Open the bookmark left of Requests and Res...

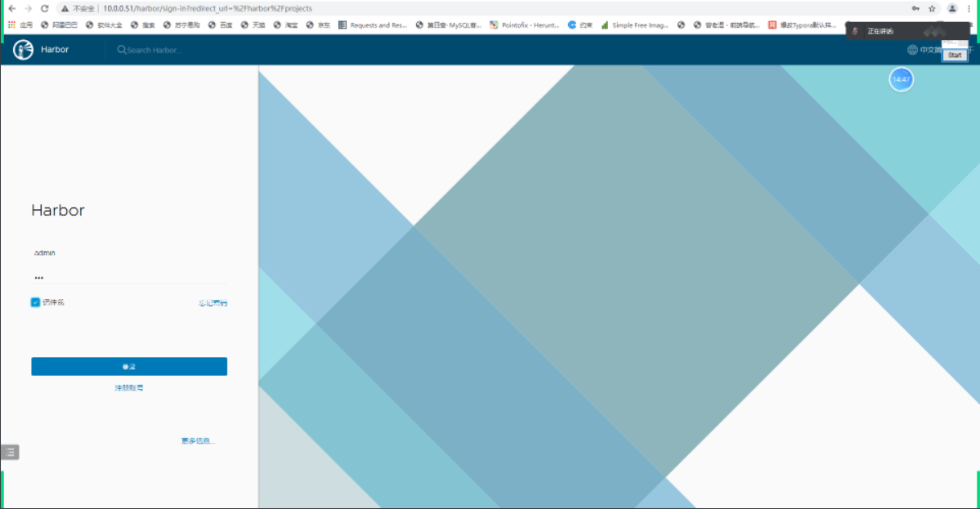(x=318, y=25)
